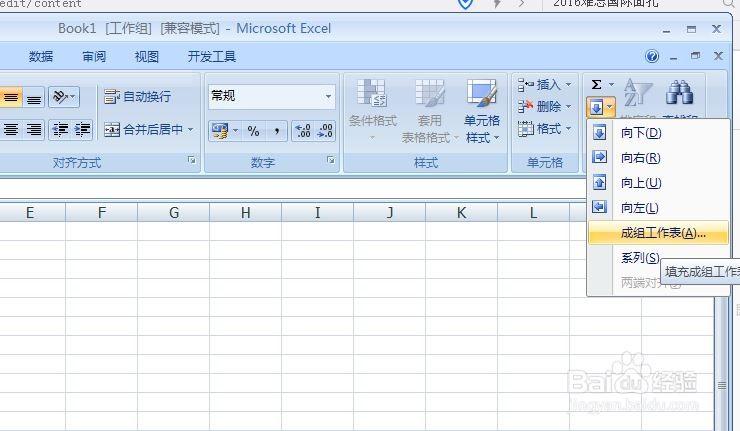Click the comma style button
The height and width of the screenshot is (431, 740).
[275, 131]
